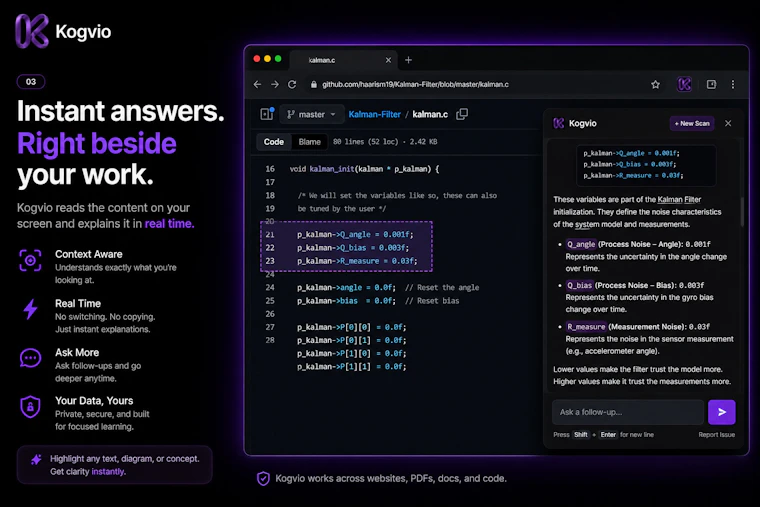
Task: Click the Q_bias term in explanation
Action: (579, 285)
